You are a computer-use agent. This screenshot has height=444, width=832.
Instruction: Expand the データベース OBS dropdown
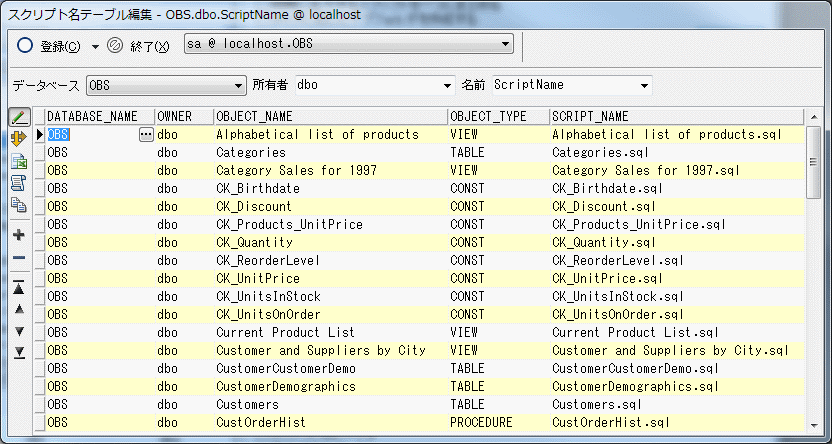pos(238,85)
